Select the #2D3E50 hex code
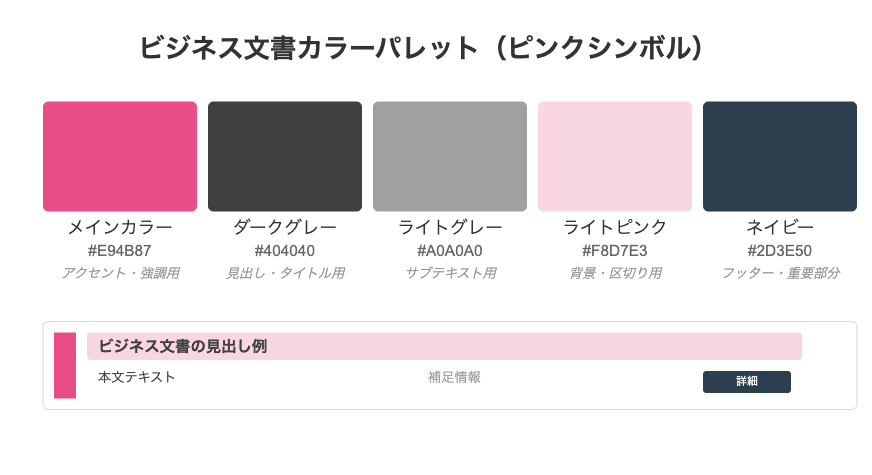Viewport: 872px width, 475px height. [x=780, y=251]
